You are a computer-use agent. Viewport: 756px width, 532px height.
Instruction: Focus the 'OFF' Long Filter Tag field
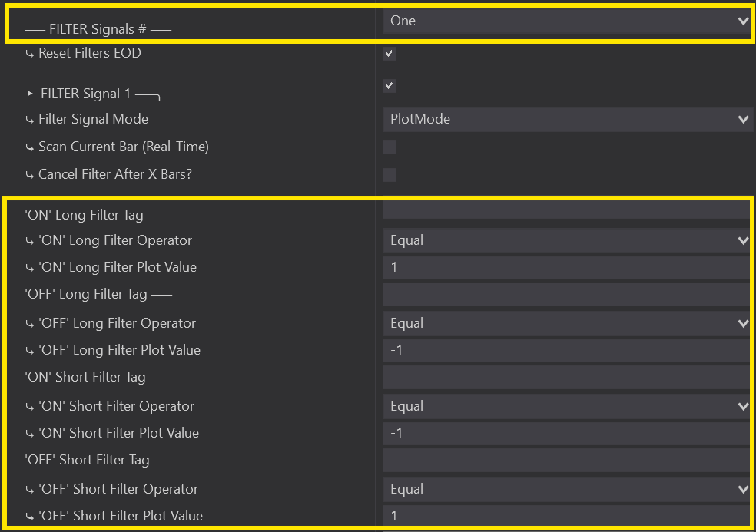coord(565,295)
